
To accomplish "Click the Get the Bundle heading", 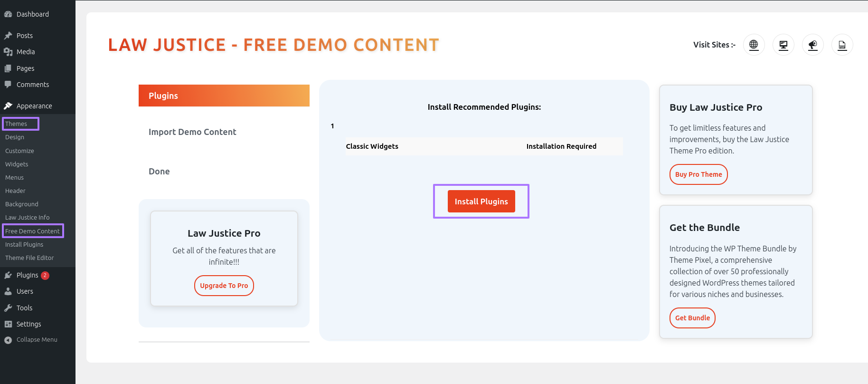I will tap(705, 228).
